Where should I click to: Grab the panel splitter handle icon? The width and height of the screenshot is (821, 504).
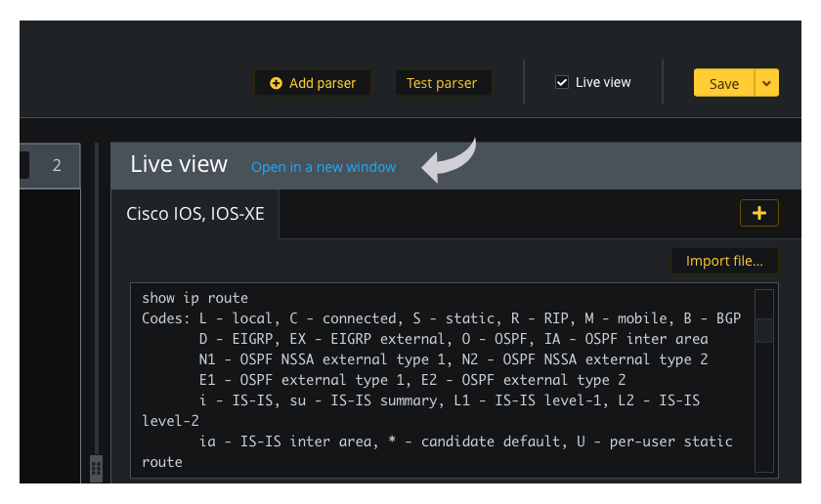pyautogui.click(x=96, y=469)
